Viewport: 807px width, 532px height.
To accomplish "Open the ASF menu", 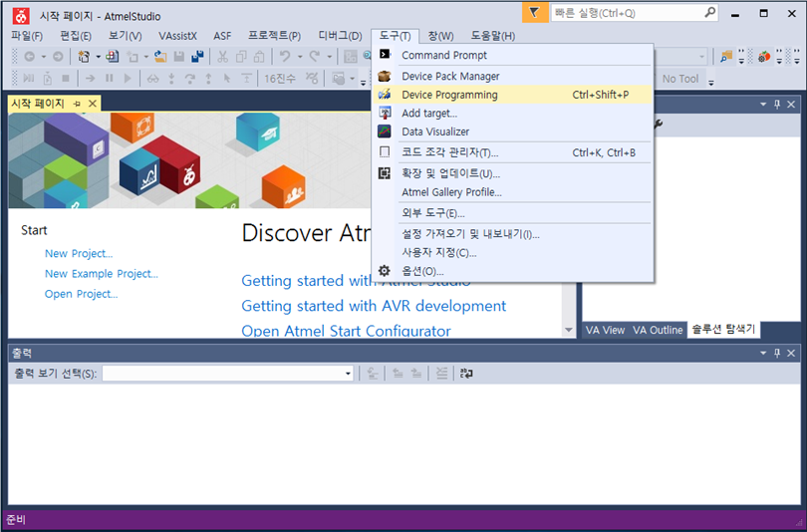I will coord(222,36).
